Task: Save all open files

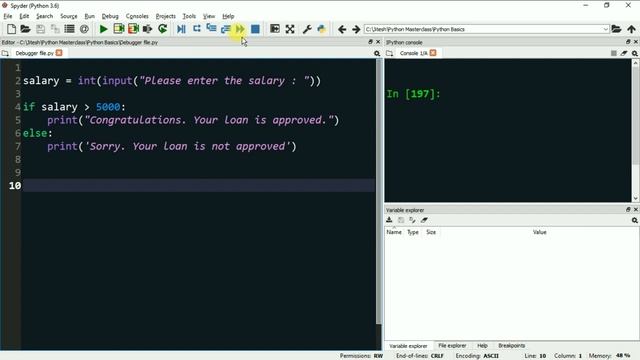Action: coord(55,29)
